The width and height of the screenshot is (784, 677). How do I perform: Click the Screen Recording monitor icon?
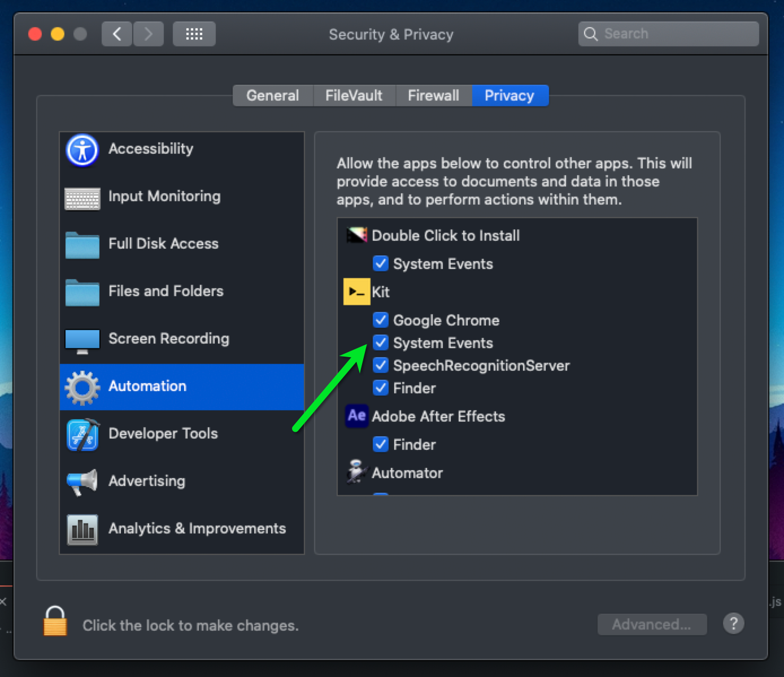82,341
